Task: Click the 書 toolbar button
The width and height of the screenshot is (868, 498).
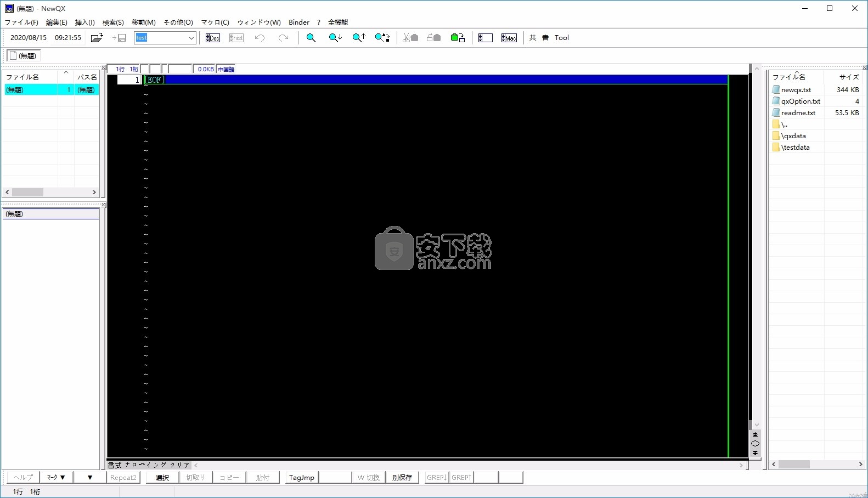Action: 545,38
